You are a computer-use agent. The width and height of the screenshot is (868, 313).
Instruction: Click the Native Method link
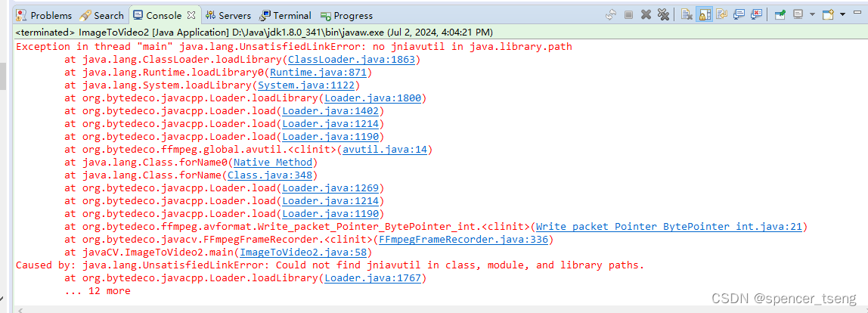tap(273, 163)
